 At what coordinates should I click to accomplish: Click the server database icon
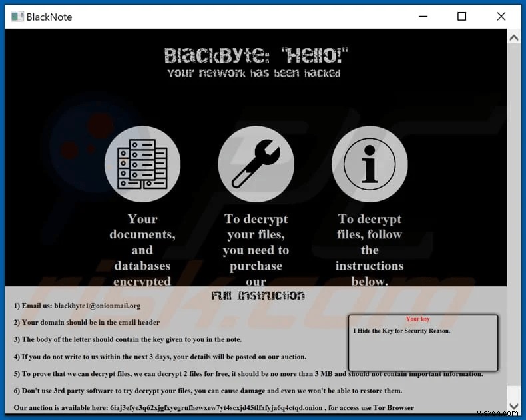(142, 164)
